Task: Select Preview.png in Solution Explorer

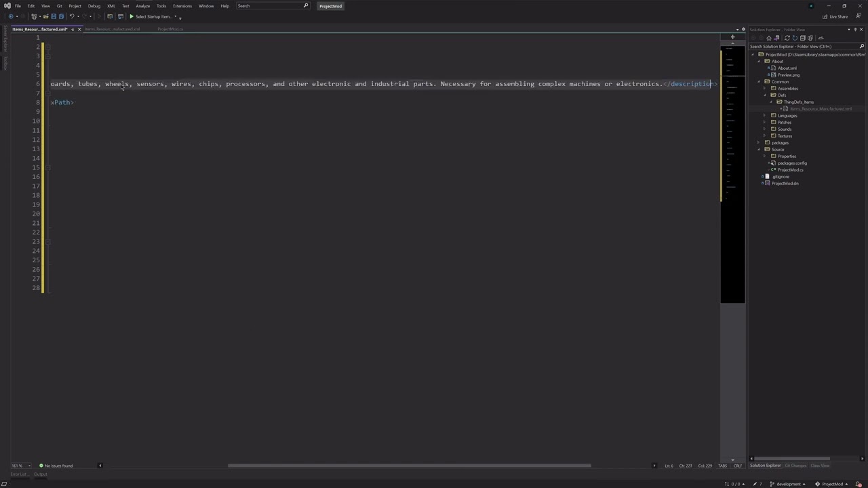Action: click(x=789, y=75)
